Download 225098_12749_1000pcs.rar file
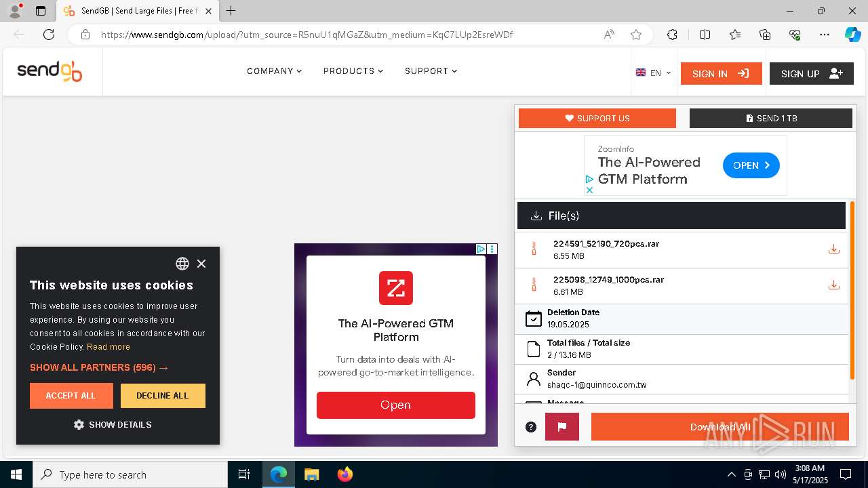 (x=833, y=285)
